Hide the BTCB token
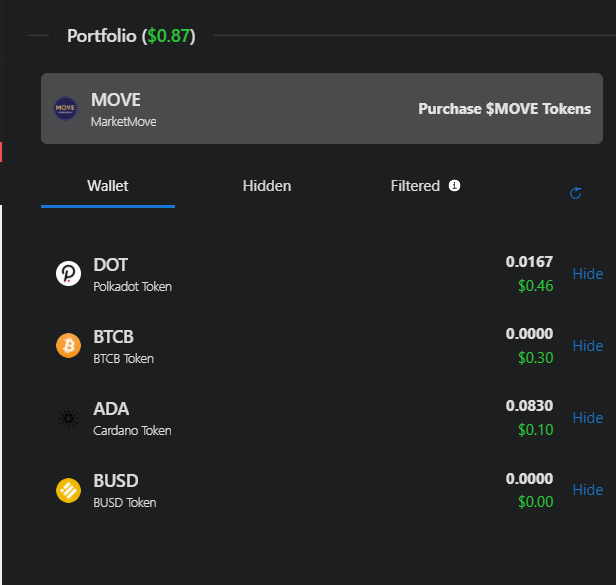 pyautogui.click(x=587, y=346)
